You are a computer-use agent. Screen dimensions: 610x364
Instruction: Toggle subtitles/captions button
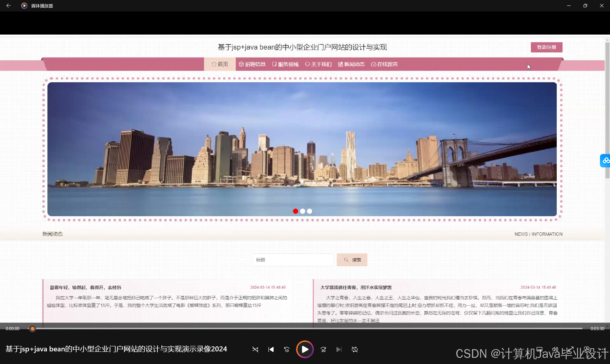pyautogui.click(x=539, y=349)
